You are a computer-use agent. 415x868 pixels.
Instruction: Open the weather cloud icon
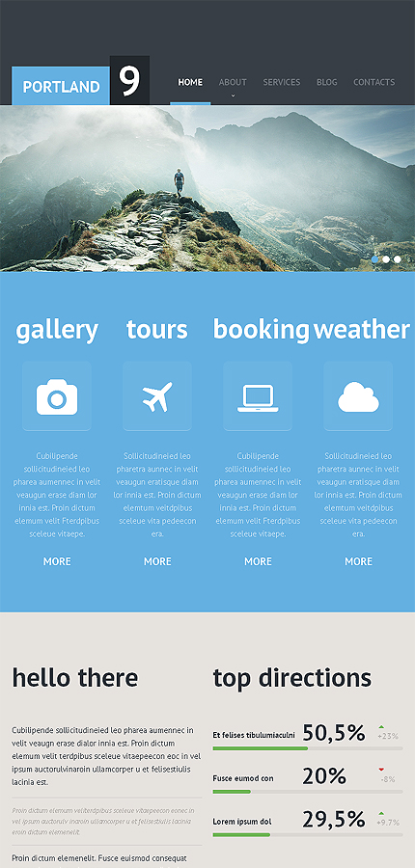click(x=358, y=396)
